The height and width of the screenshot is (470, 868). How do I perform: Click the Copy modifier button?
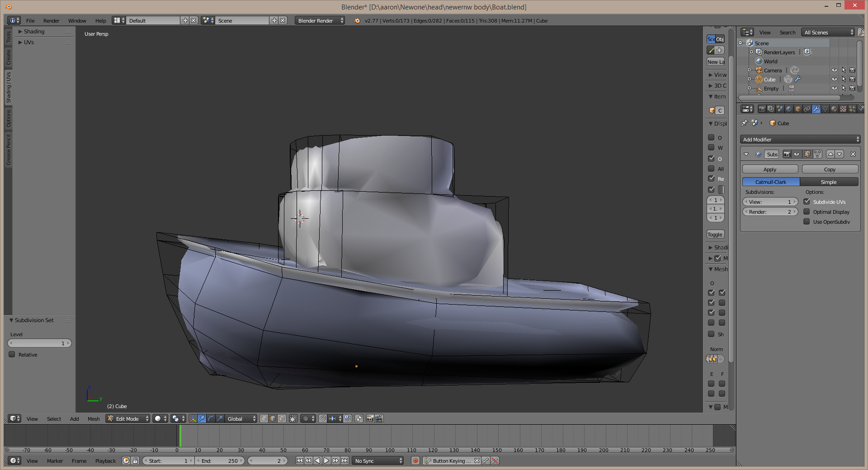point(830,169)
